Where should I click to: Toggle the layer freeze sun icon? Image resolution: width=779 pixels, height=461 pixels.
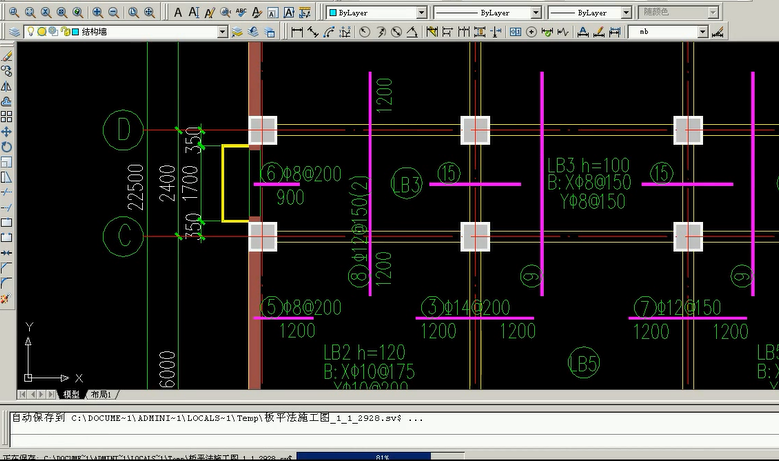click(41, 32)
